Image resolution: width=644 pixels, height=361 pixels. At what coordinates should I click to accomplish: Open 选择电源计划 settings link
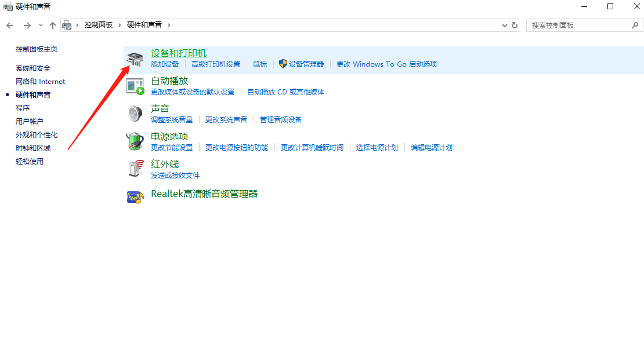click(x=377, y=147)
